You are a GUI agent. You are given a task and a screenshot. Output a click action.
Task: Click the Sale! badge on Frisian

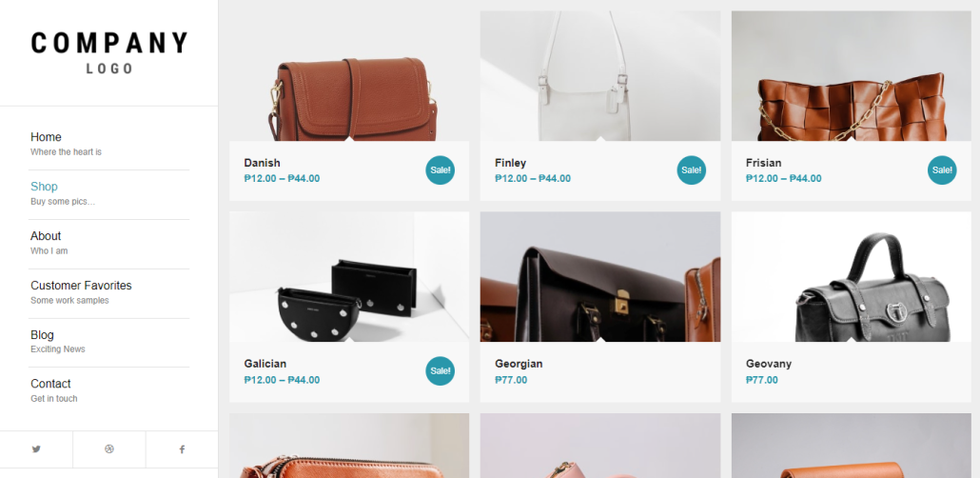click(942, 170)
